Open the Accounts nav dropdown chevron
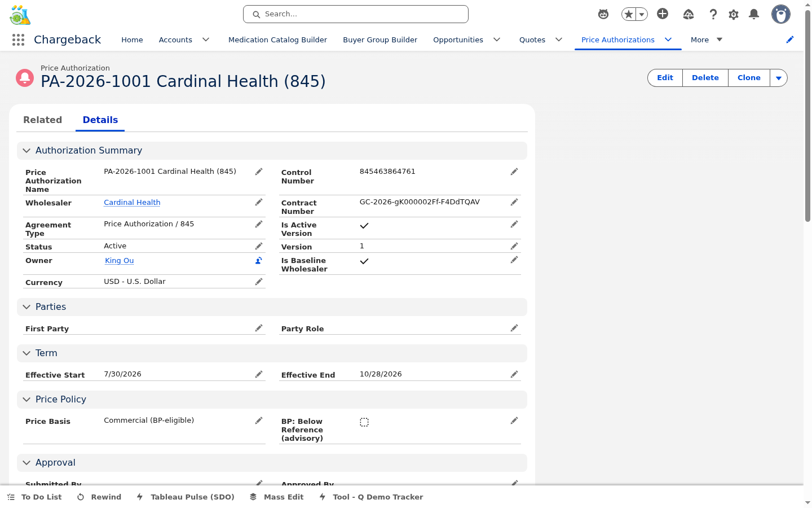 pos(206,40)
